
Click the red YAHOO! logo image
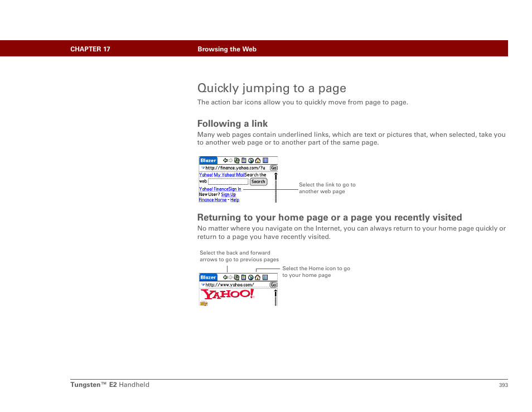point(228,294)
